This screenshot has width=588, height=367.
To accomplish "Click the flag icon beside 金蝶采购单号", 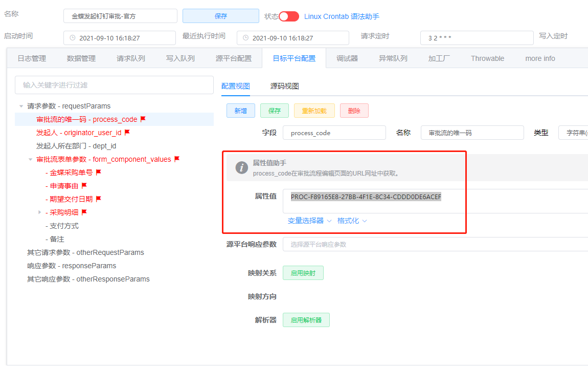I will click(x=99, y=172).
